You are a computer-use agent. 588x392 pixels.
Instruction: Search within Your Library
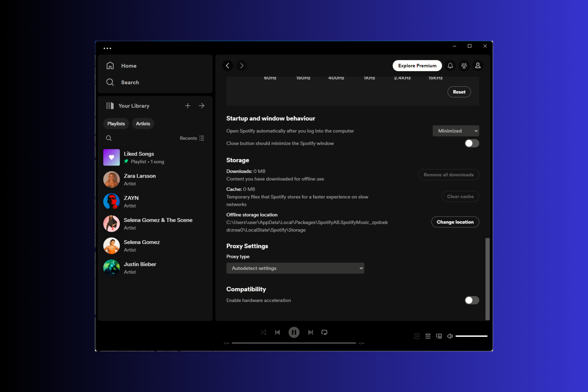coord(109,138)
